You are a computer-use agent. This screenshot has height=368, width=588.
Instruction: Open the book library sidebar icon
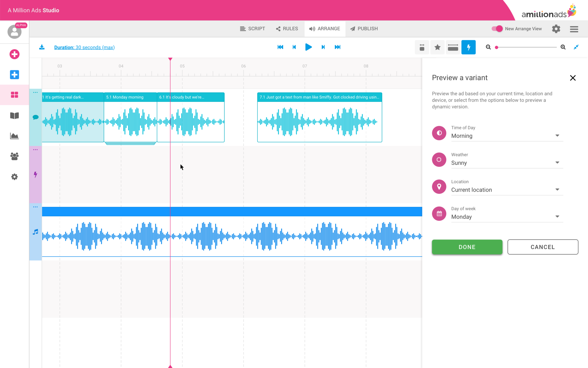(14, 116)
